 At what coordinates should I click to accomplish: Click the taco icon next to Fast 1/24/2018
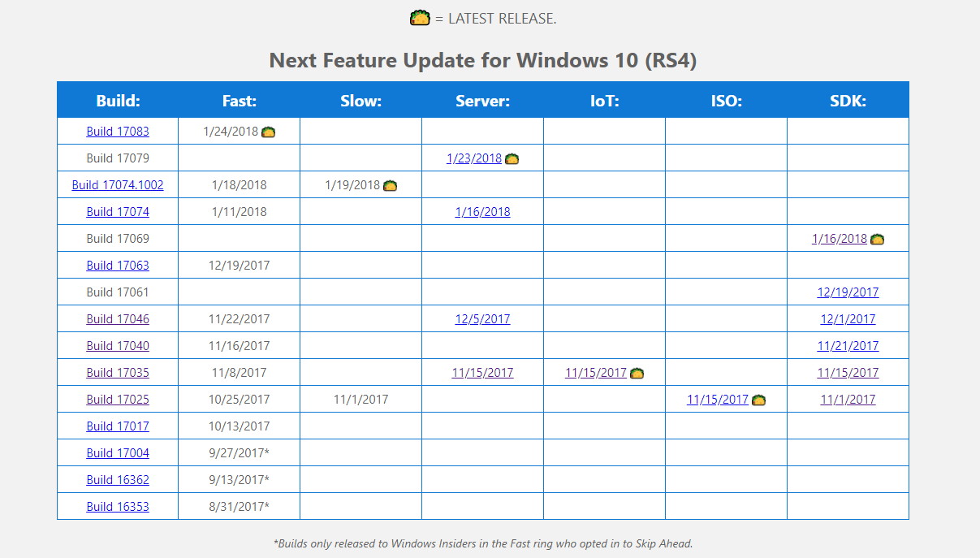point(268,132)
